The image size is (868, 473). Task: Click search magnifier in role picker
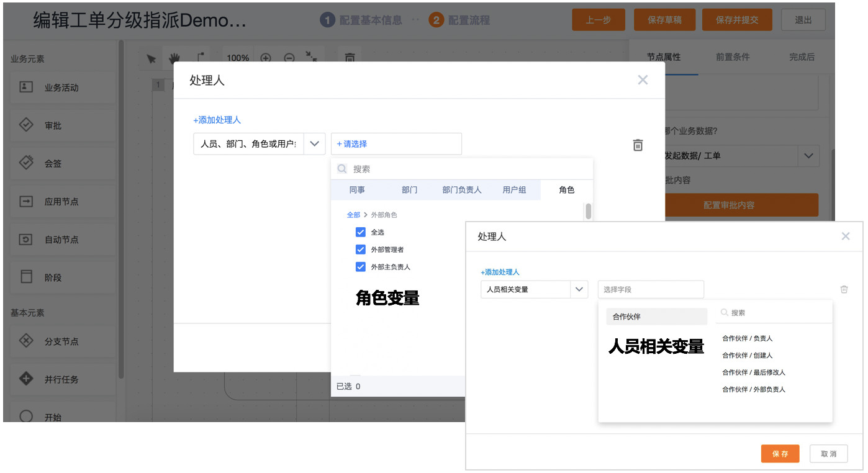click(x=342, y=169)
